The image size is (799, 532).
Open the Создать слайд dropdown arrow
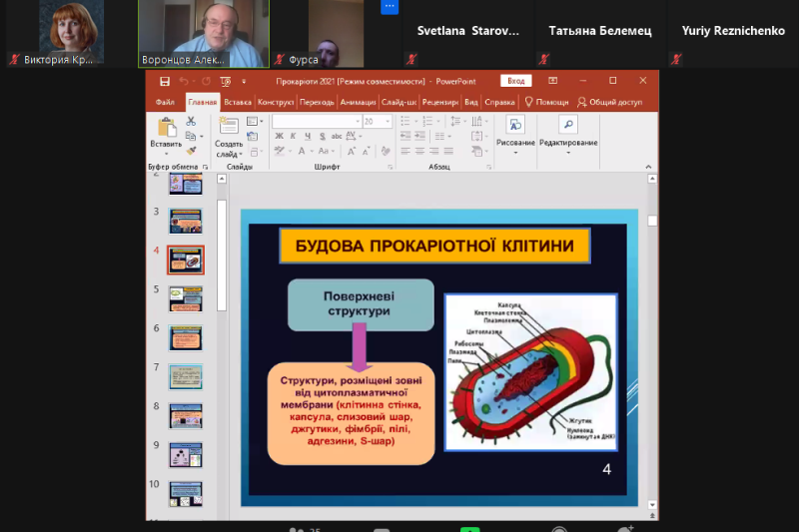(x=241, y=155)
